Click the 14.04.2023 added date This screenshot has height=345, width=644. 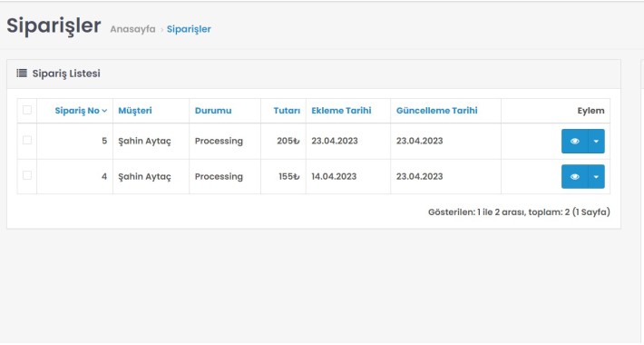(334, 176)
